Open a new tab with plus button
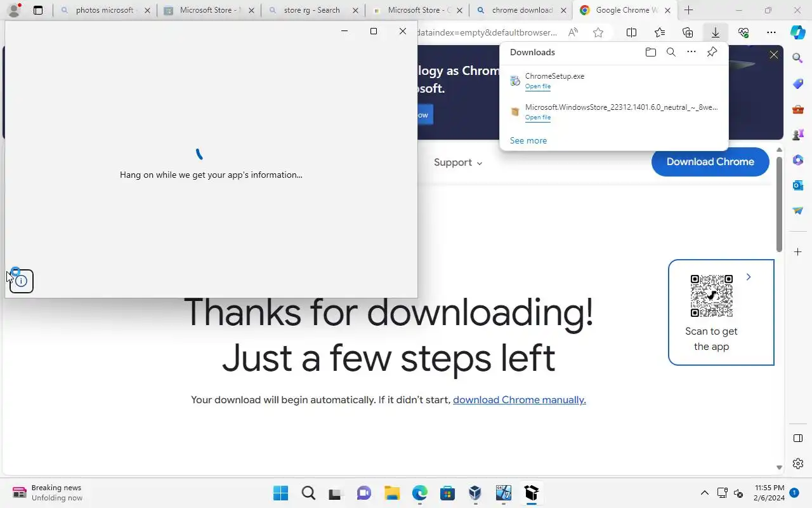Screen dimensions: 812x508 688,10
